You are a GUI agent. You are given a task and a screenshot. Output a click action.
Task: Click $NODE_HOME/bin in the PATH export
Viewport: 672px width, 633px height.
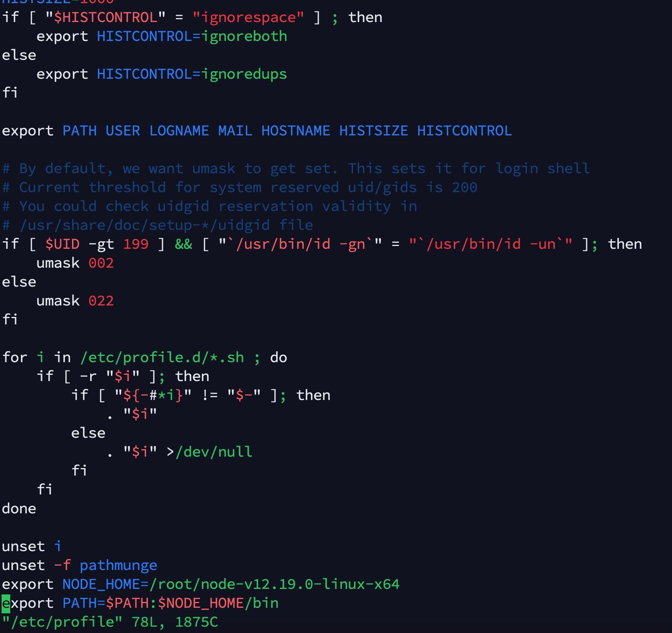218,603
